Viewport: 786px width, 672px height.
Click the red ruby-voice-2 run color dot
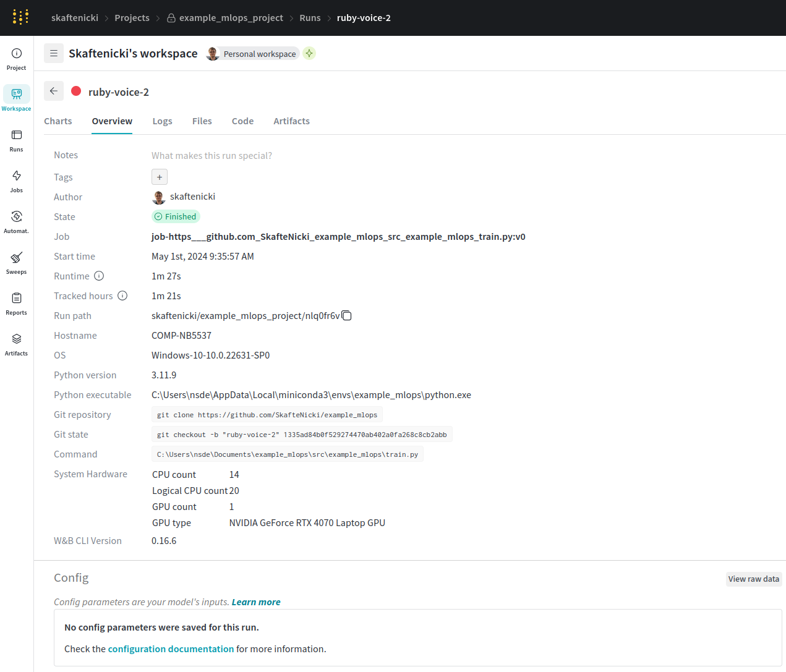(76, 91)
